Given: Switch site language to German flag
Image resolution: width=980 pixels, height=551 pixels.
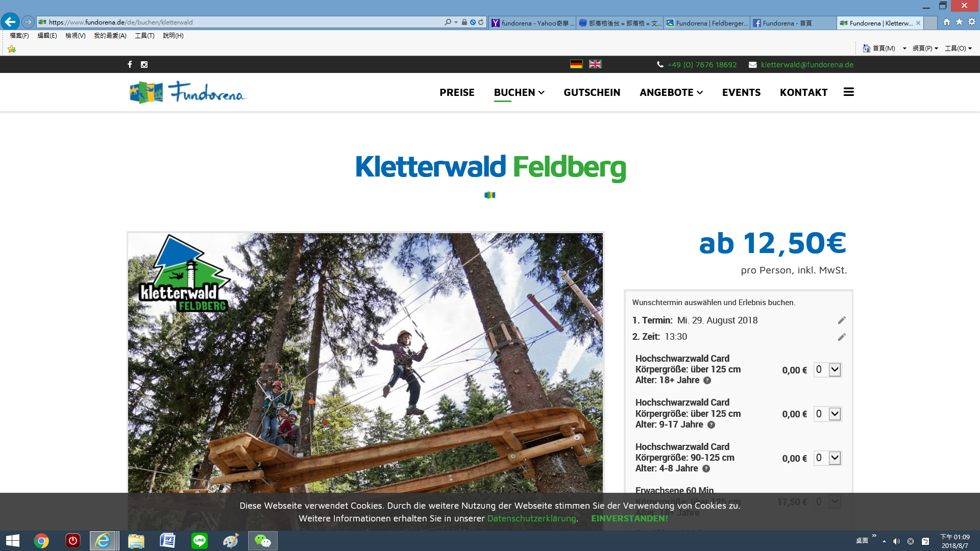Looking at the screenshot, I should point(576,64).
